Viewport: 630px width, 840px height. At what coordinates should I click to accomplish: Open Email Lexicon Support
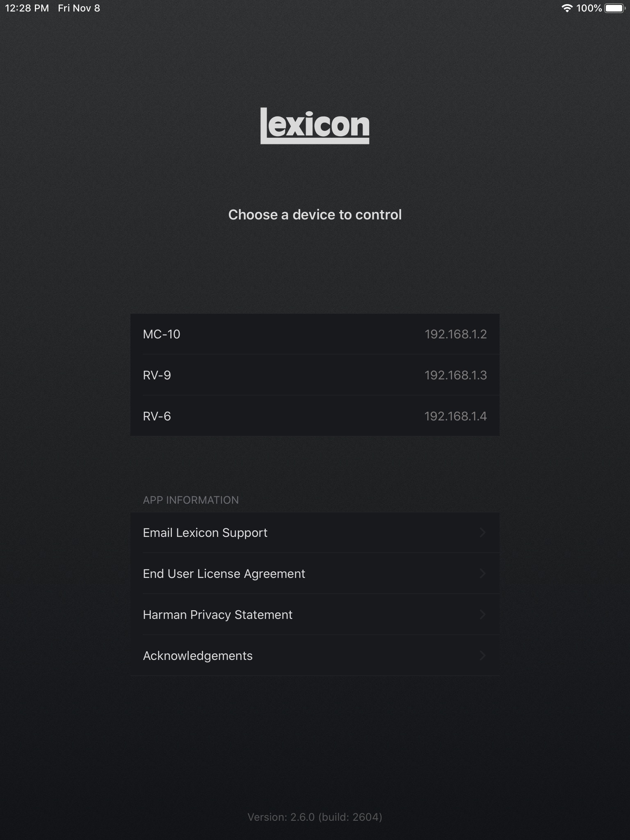pos(205,533)
